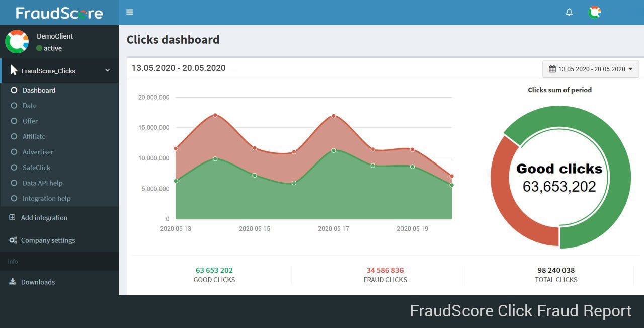
Task: Open the user avatar in top bar
Action: (595, 12)
